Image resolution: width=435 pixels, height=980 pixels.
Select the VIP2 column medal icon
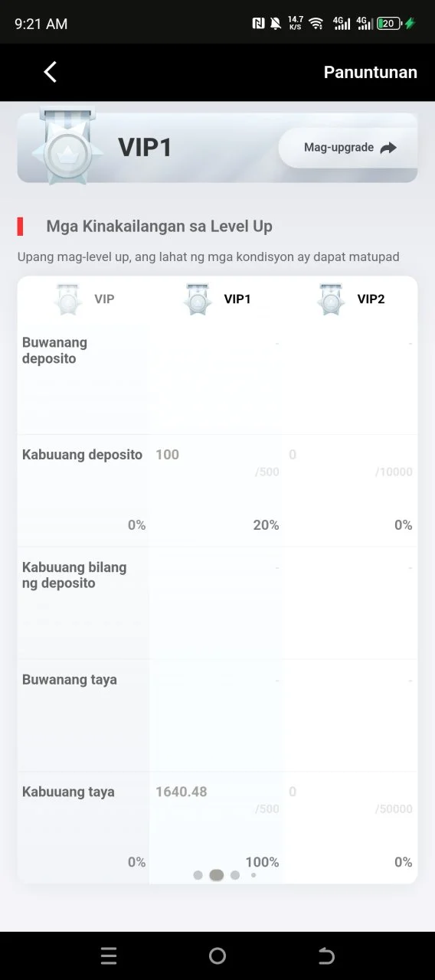[x=331, y=299]
